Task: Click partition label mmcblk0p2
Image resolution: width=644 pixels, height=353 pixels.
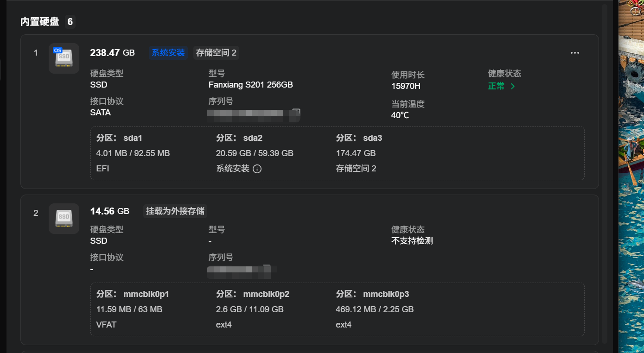Action: point(266,294)
